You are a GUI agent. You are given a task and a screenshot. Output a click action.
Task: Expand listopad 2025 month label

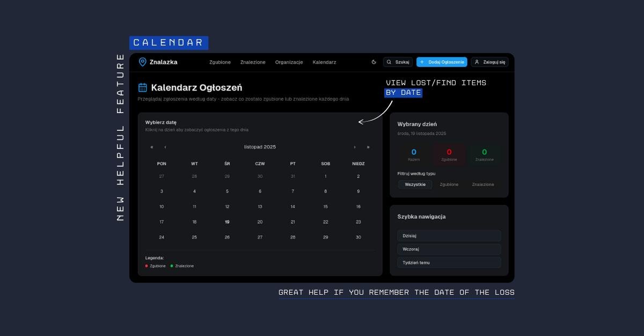point(260,147)
